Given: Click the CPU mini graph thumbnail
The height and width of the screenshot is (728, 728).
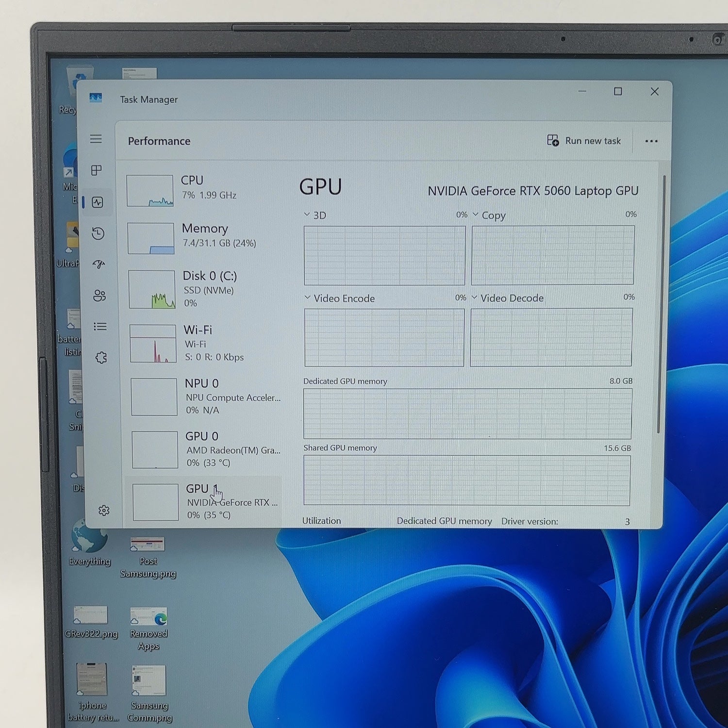Looking at the screenshot, I should (150, 191).
